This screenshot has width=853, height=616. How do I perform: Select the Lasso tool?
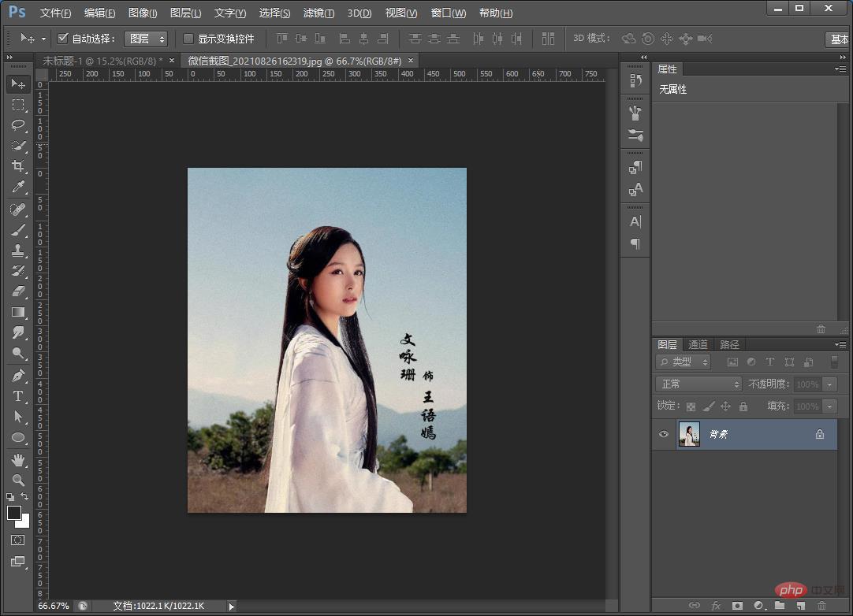[x=17, y=124]
